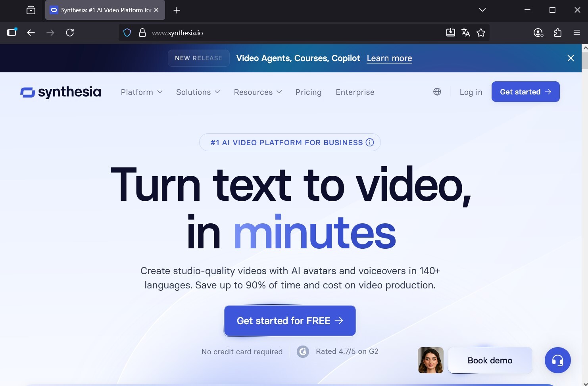Go to the Pricing page
Image resolution: width=588 pixels, height=386 pixels.
click(x=308, y=92)
